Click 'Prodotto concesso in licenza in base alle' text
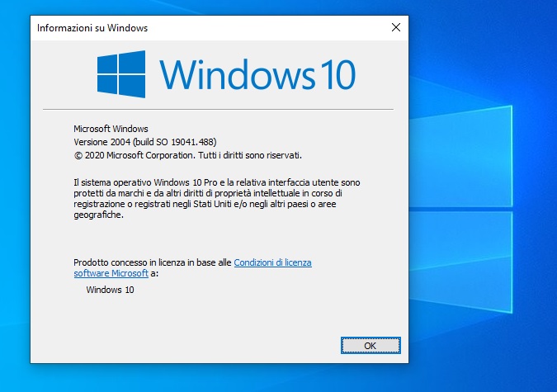Viewport: 557px width, 392px height. coord(153,262)
